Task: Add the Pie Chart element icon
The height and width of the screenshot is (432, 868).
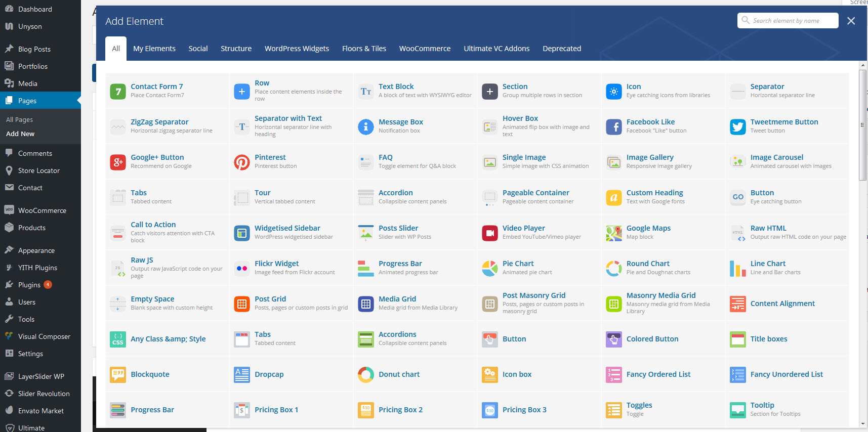Action: pyautogui.click(x=489, y=269)
